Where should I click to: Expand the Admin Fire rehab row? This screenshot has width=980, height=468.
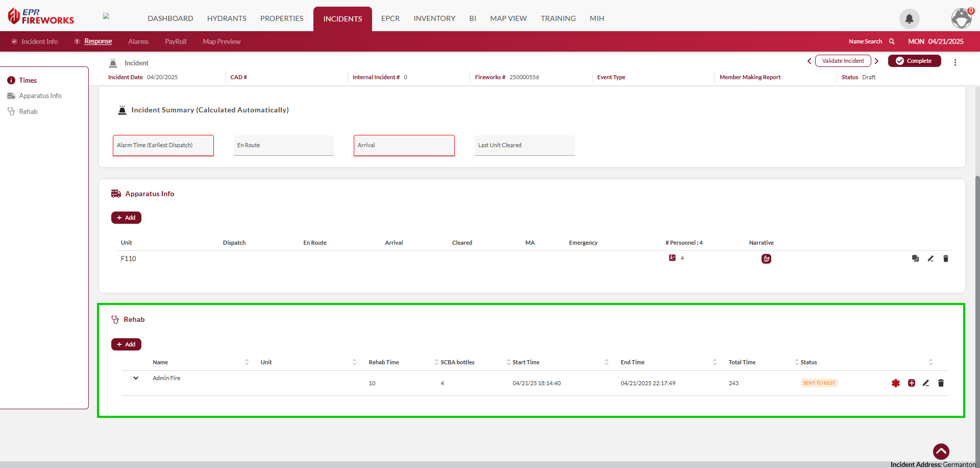tap(136, 378)
